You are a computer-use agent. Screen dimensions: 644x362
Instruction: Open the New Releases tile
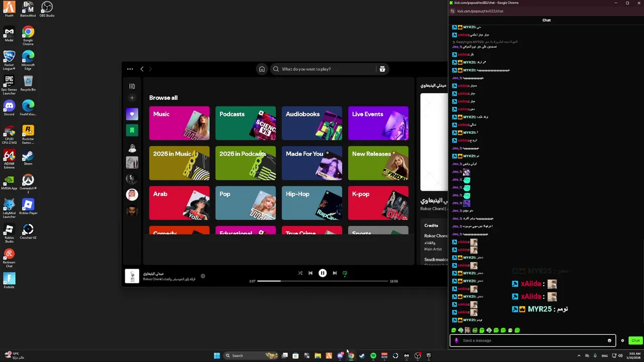coord(378,163)
